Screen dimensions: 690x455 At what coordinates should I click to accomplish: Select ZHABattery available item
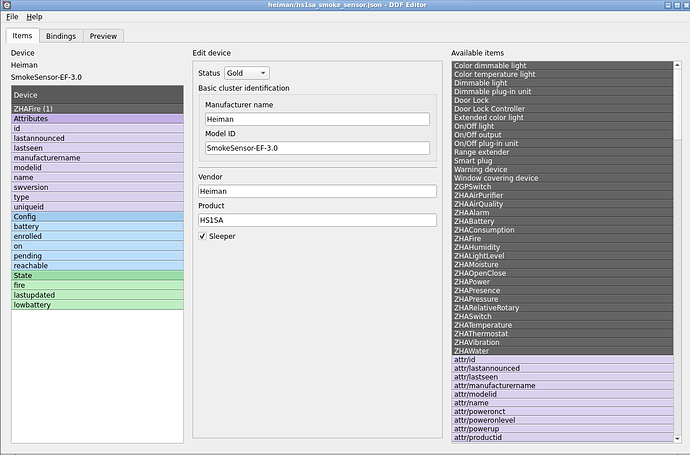tap(562, 221)
